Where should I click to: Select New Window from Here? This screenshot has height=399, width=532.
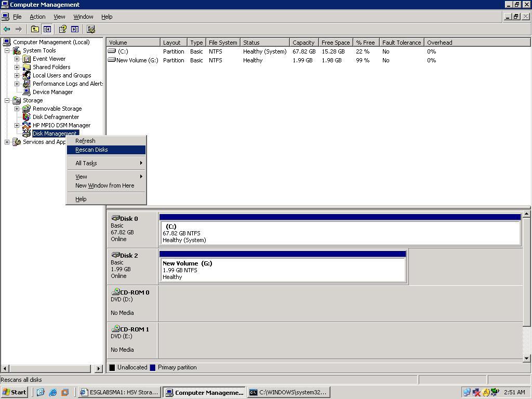point(106,185)
